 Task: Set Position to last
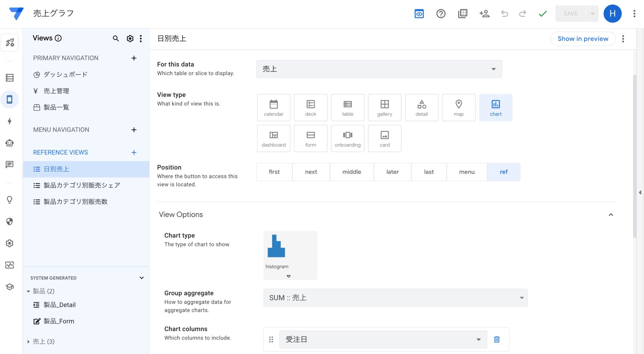click(x=429, y=172)
